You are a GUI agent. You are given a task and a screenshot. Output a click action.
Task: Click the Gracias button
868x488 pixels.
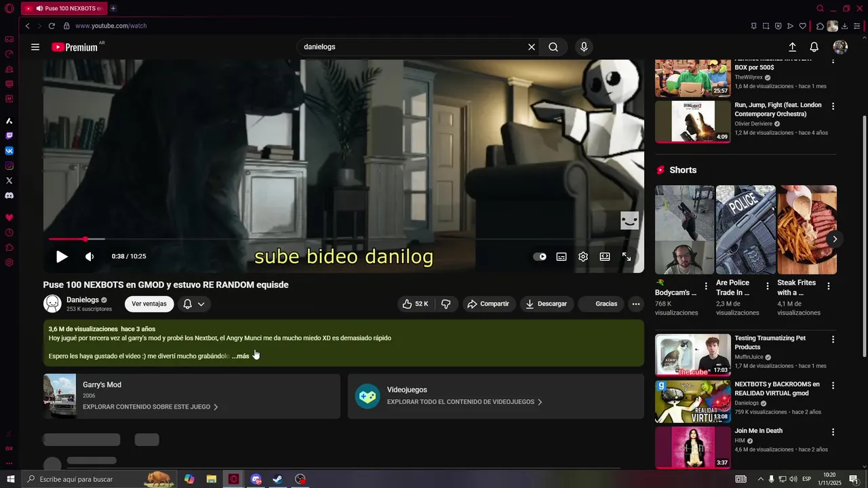coord(601,304)
